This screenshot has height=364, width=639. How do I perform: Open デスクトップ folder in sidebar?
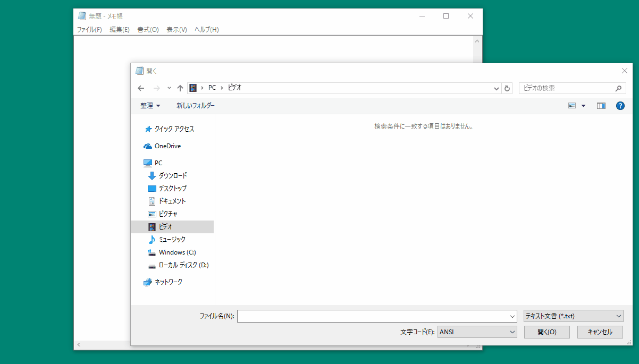click(172, 188)
